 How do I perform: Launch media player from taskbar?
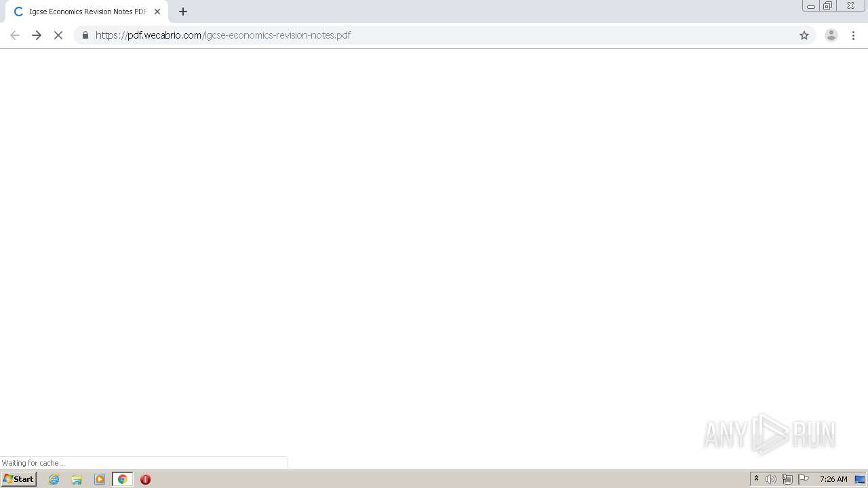point(100,479)
